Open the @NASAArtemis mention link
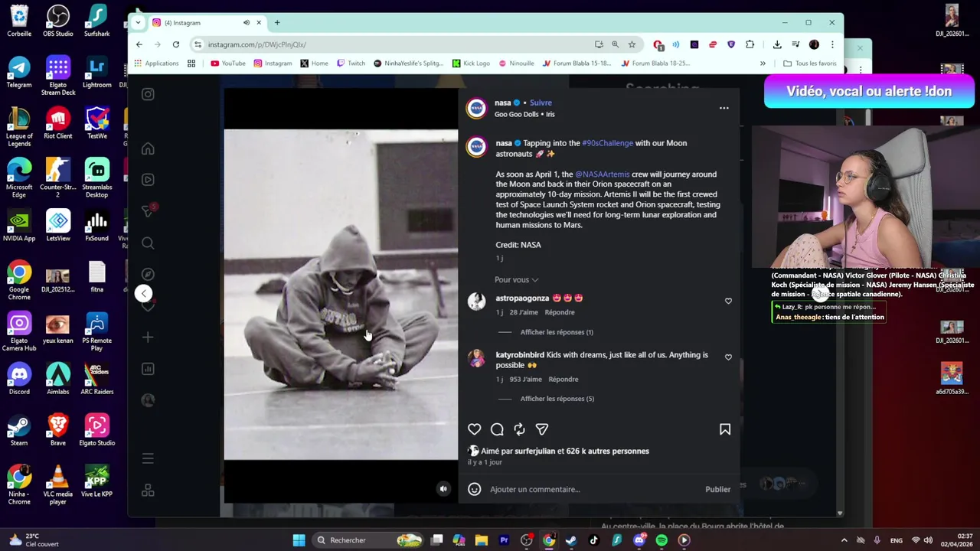This screenshot has height=551, width=980. pyautogui.click(x=602, y=174)
